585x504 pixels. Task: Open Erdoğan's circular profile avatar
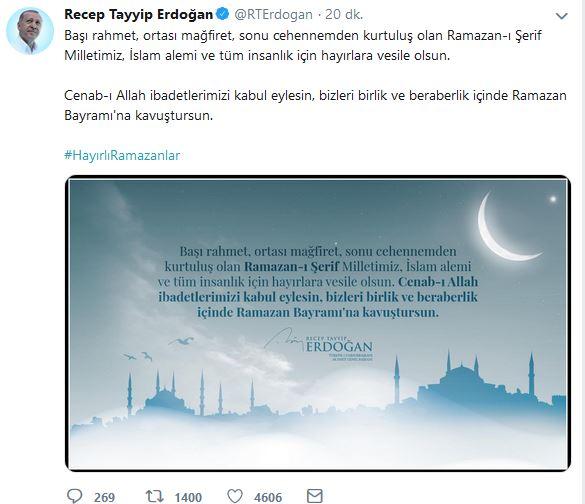click(30, 31)
